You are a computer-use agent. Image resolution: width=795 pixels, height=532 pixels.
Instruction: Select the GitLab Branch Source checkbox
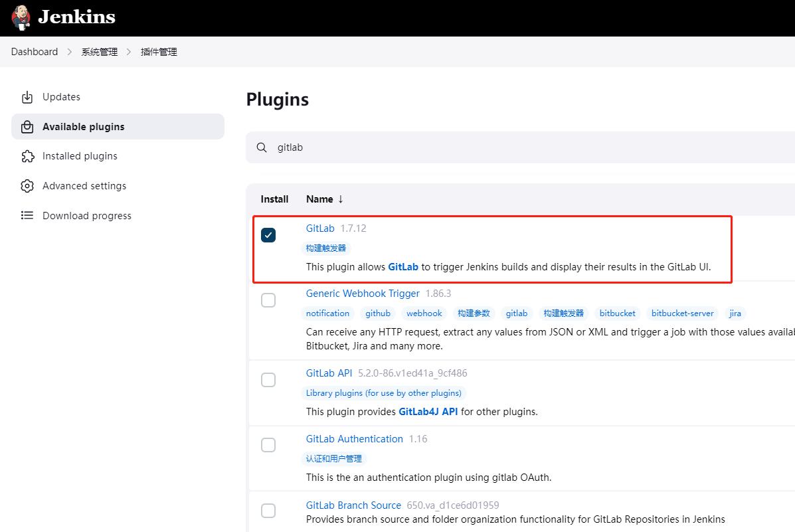(x=268, y=510)
